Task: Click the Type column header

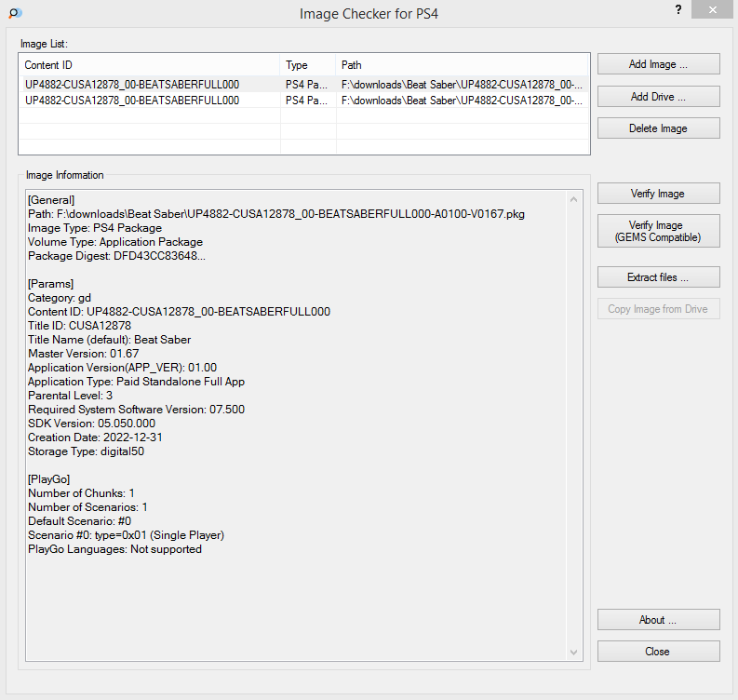Action: pos(308,65)
